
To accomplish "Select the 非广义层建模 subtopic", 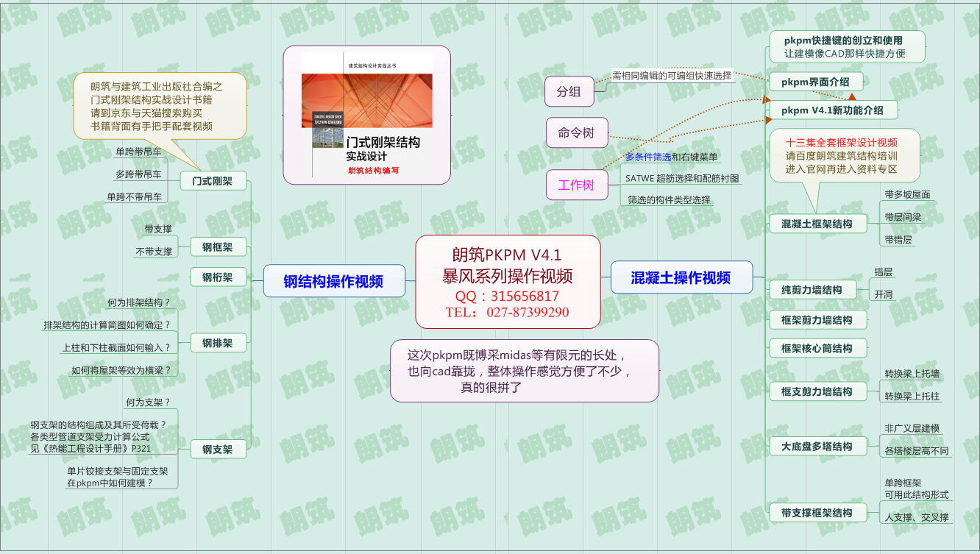I will (x=912, y=428).
